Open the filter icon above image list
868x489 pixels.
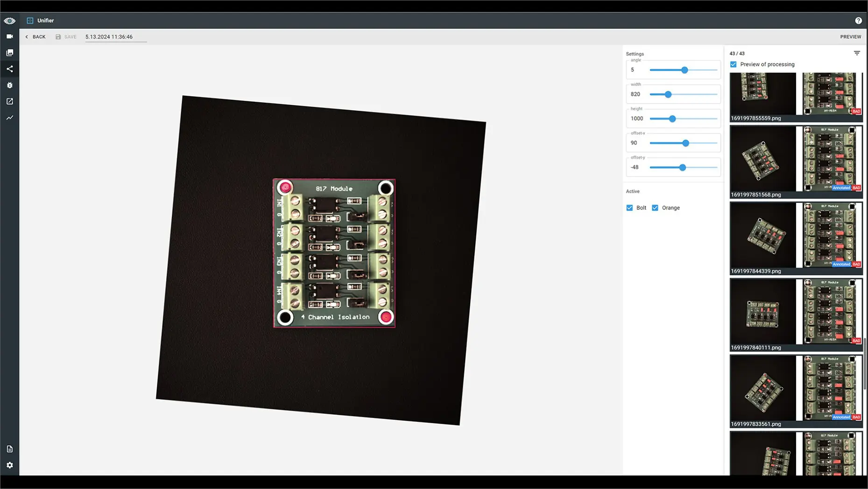pyautogui.click(x=857, y=53)
